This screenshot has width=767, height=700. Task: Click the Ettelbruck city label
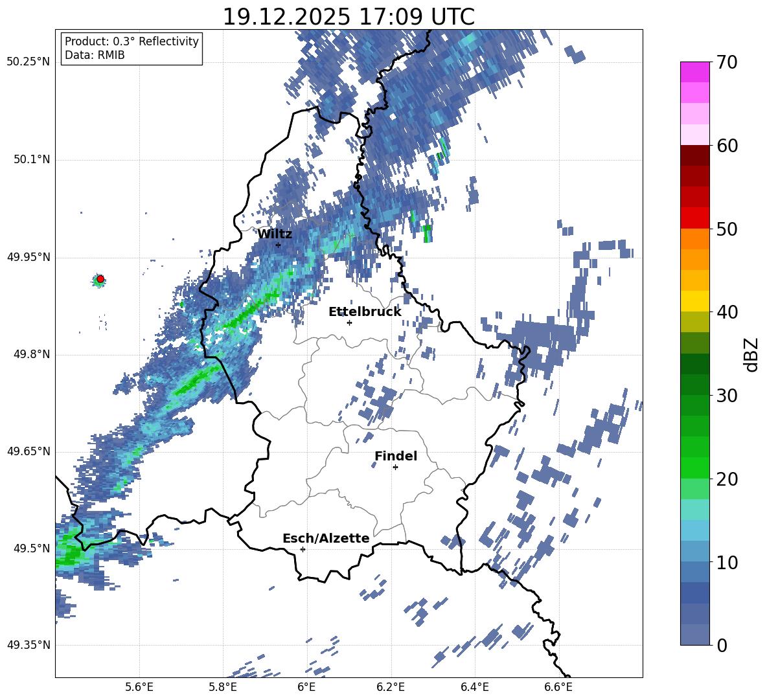(365, 312)
